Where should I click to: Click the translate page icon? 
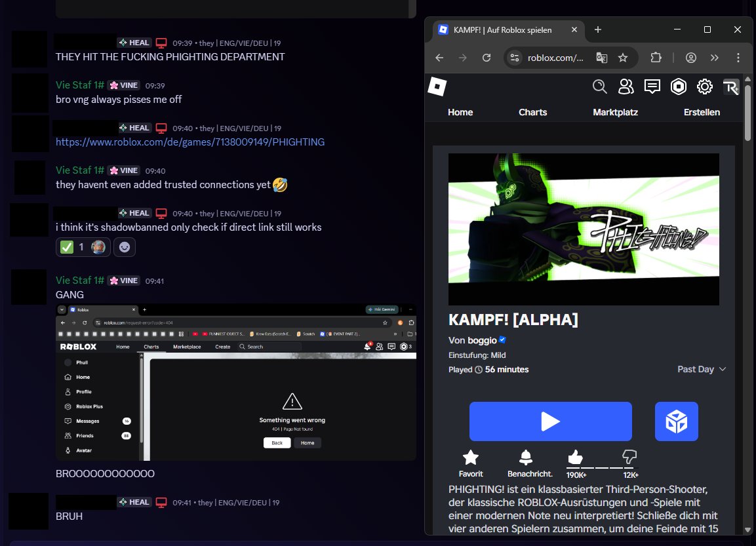click(x=601, y=58)
